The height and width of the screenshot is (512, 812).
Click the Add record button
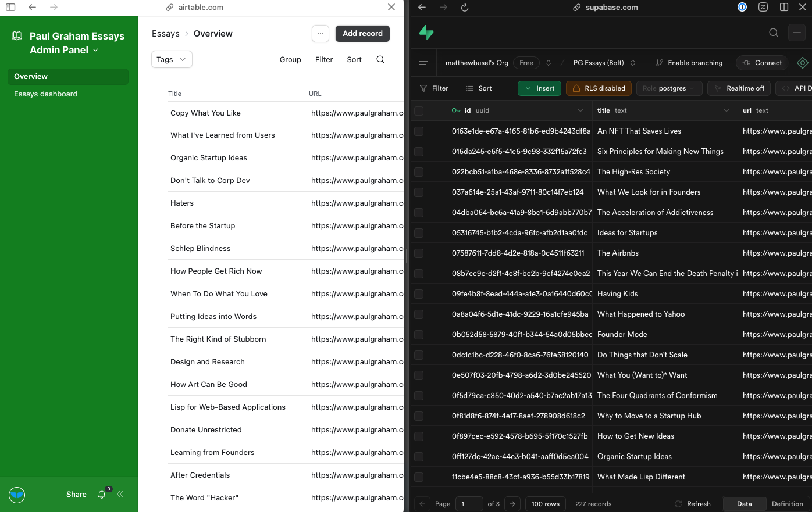click(x=362, y=34)
